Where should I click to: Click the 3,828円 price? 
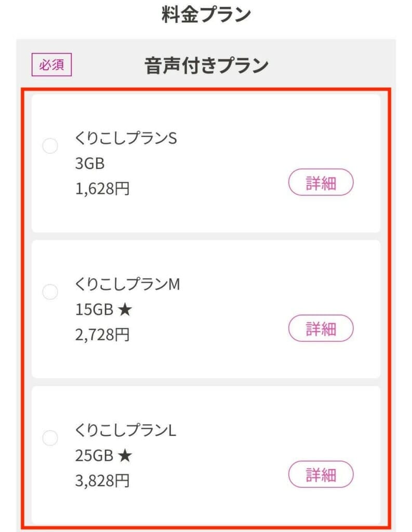(102, 481)
